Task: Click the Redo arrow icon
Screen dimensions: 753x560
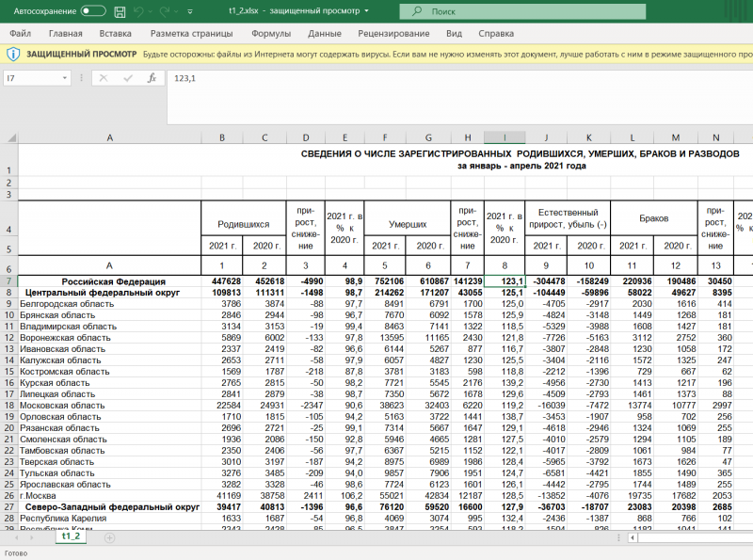Action: (165, 11)
